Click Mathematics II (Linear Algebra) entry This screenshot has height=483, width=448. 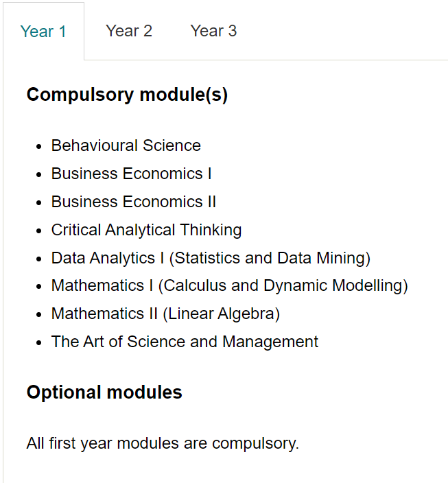165,314
